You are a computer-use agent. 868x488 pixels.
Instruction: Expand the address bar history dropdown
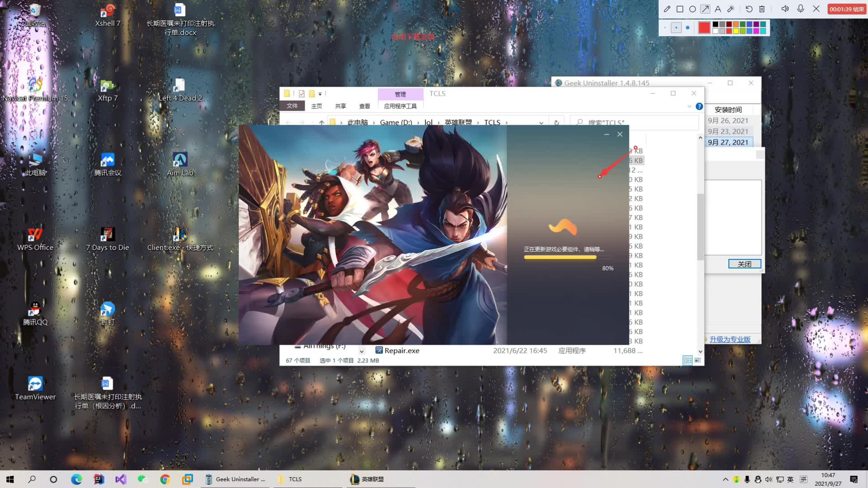tap(541, 122)
